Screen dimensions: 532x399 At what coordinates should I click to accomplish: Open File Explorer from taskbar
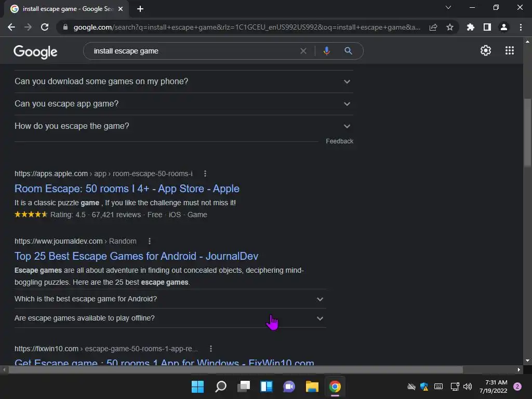(312, 387)
